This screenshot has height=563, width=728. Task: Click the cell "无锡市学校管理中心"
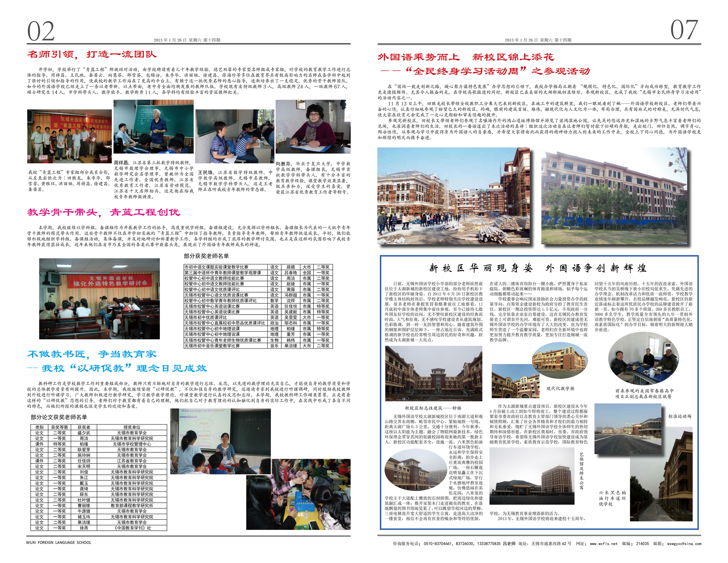132,444
